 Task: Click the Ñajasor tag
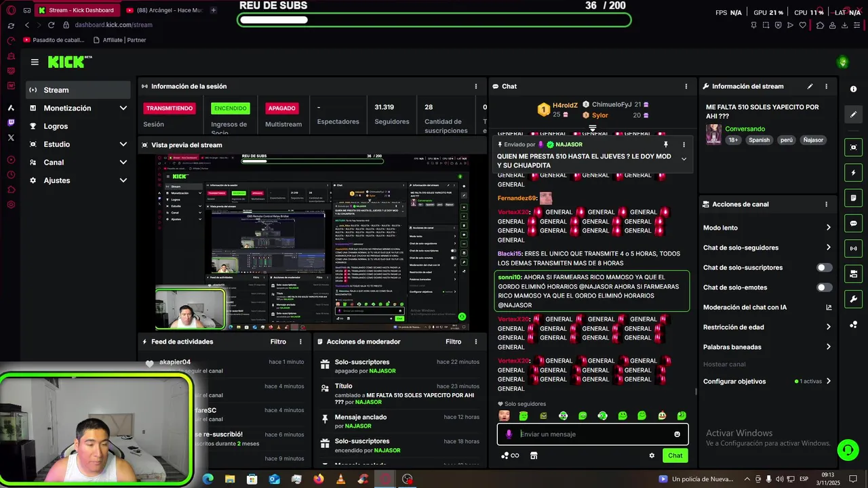(x=813, y=140)
